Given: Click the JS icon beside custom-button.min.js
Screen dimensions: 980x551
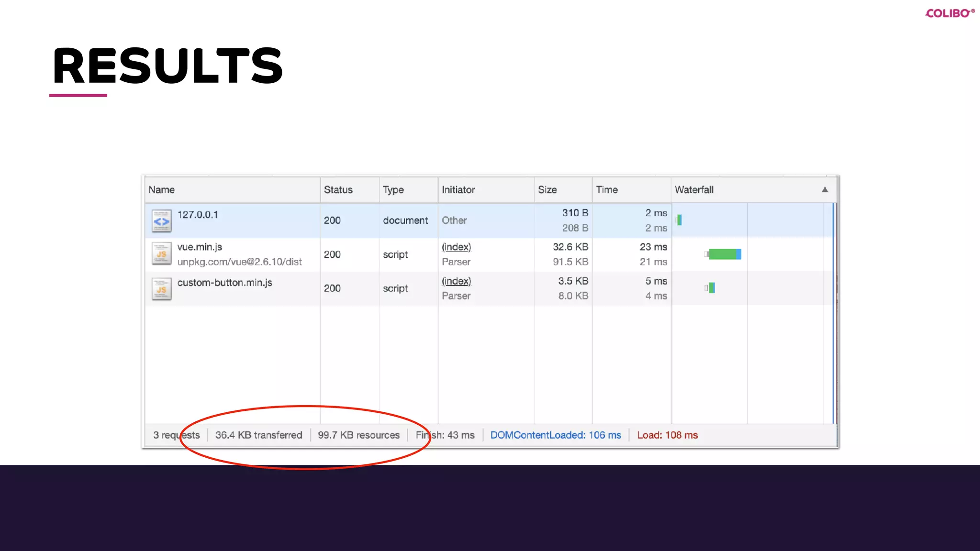Looking at the screenshot, I should point(161,289).
